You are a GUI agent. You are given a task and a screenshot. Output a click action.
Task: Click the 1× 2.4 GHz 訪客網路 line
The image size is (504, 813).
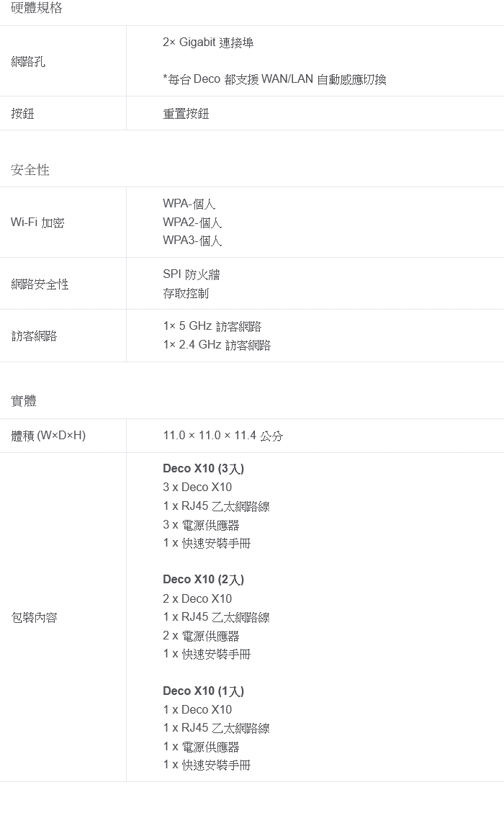pos(217,345)
